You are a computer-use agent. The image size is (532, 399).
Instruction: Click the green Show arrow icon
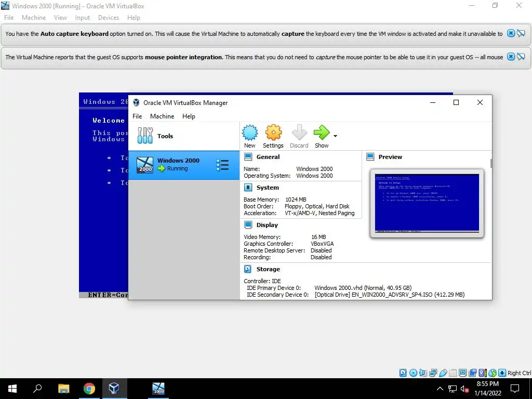click(x=321, y=132)
